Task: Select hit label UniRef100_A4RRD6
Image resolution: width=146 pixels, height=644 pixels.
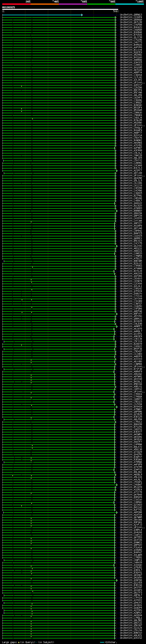Action: 131,60
